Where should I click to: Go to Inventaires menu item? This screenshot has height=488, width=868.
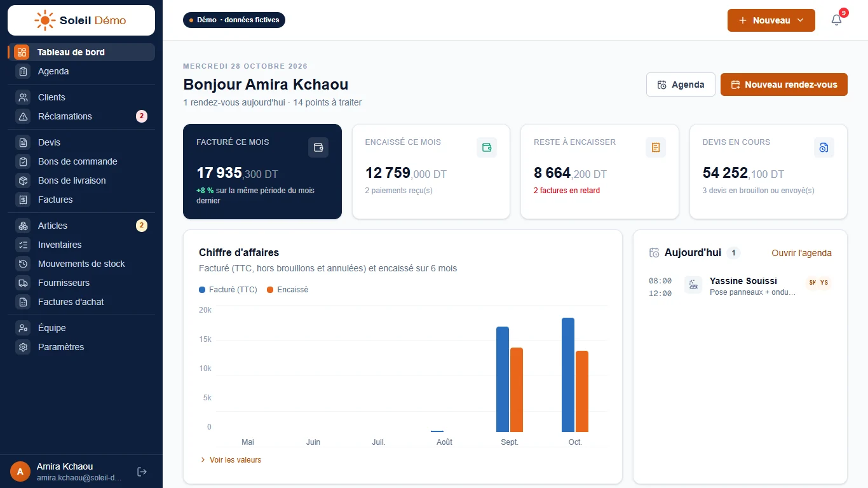(x=81, y=245)
